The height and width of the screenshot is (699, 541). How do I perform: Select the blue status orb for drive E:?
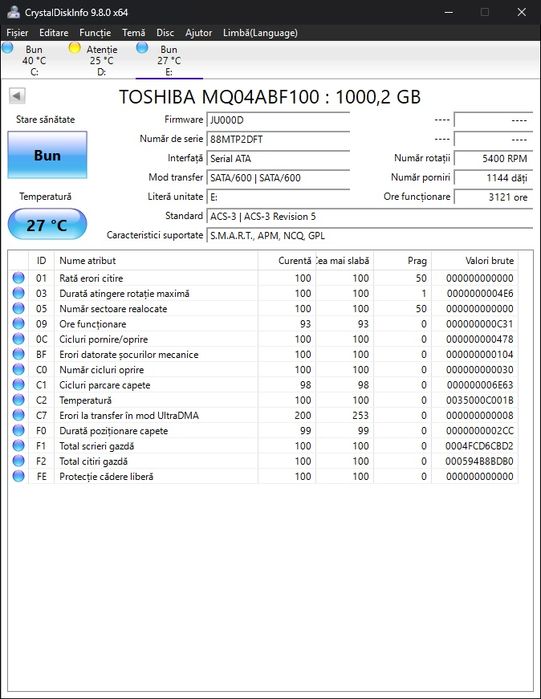point(142,48)
